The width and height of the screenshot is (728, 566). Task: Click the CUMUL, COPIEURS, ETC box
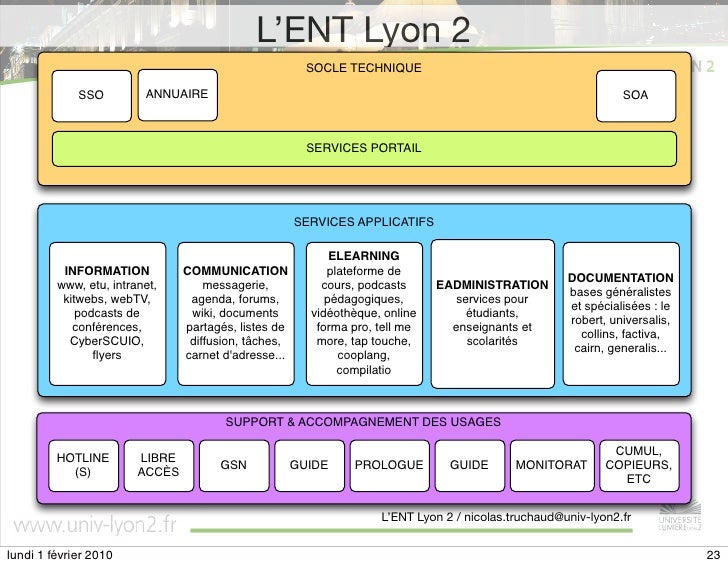coord(639,465)
